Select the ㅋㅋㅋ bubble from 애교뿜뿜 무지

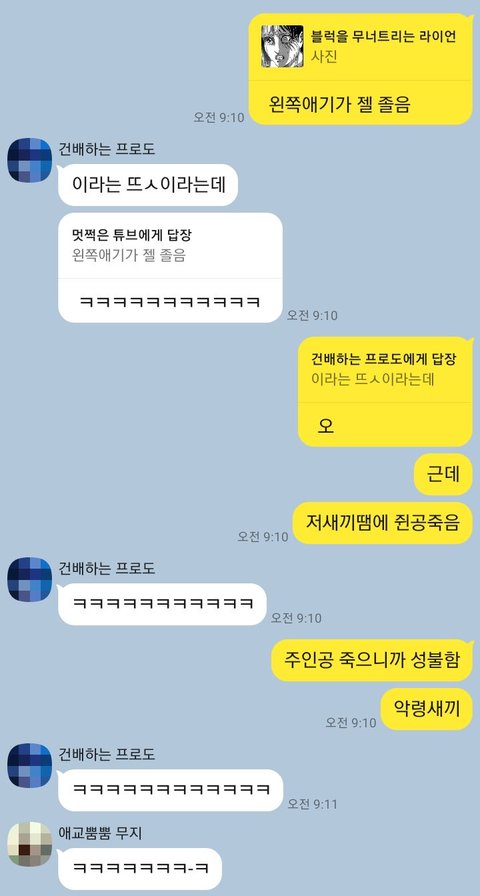pyautogui.click(x=140, y=869)
